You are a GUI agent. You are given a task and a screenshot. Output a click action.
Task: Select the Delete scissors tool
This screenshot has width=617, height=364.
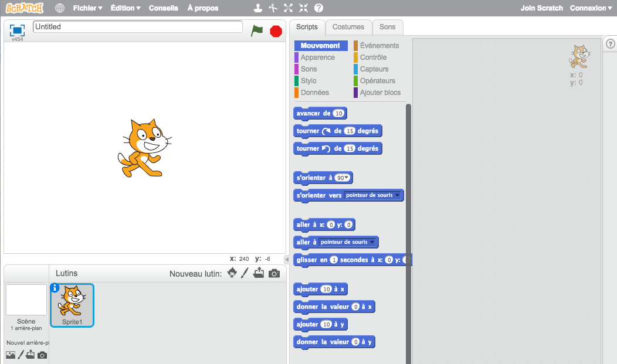pos(273,8)
